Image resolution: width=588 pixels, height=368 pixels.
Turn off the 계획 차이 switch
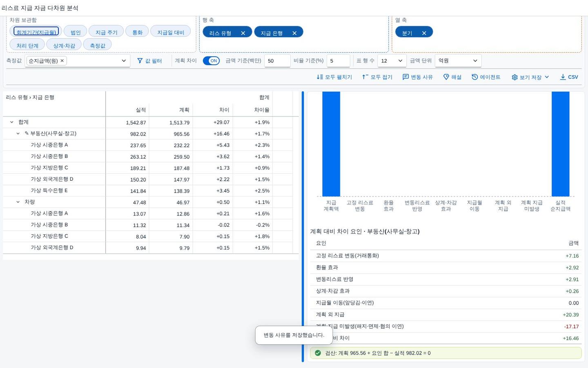(x=211, y=61)
